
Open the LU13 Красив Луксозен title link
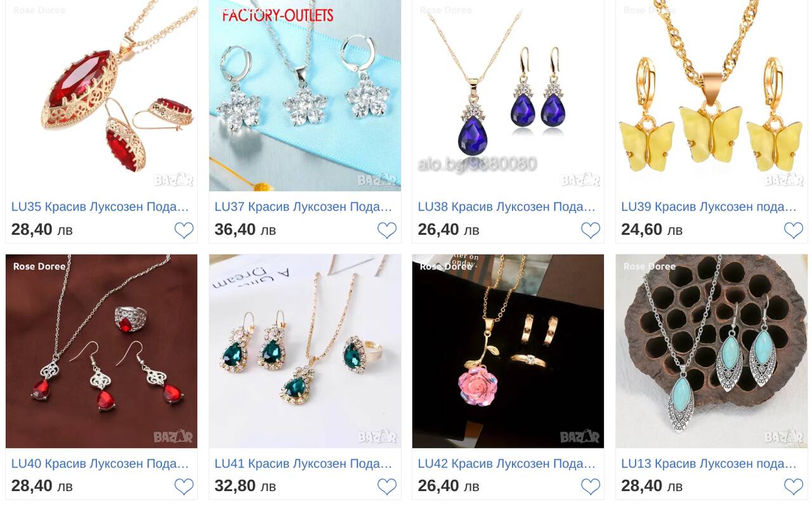709,464
